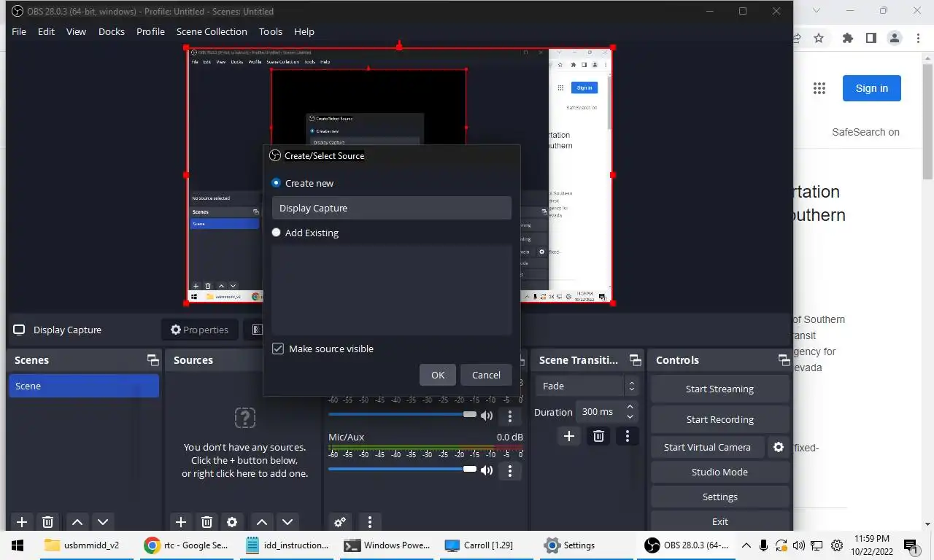Open the File menu
The width and height of the screenshot is (934, 560).
(19, 31)
